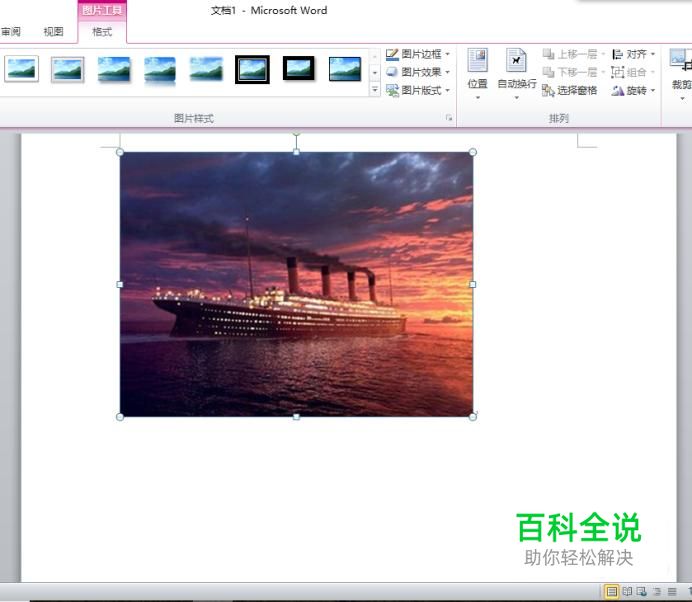Click the bottom middle resize handle

tap(296, 417)
